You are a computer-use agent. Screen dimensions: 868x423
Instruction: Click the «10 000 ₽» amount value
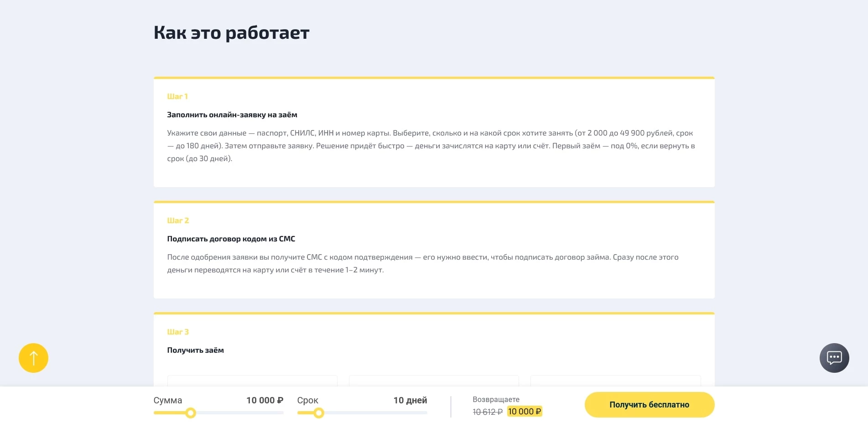265,400
